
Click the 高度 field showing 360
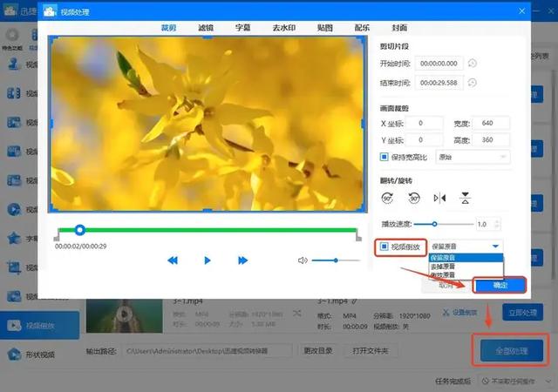click(491, 139)
